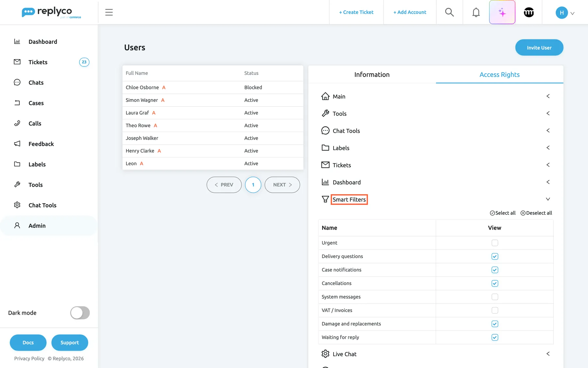Click Add Account in top bar
This screenshot has height=368, width=588.
point(410,12)
